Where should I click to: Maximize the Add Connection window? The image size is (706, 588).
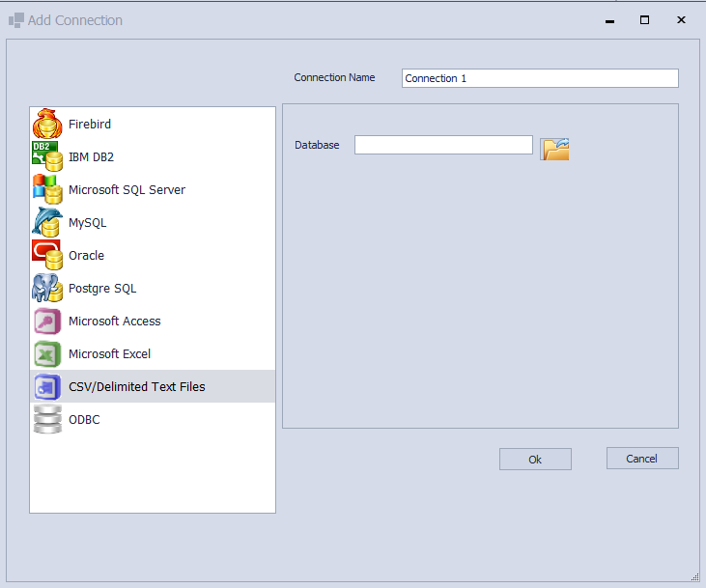[x=644, y=20]
